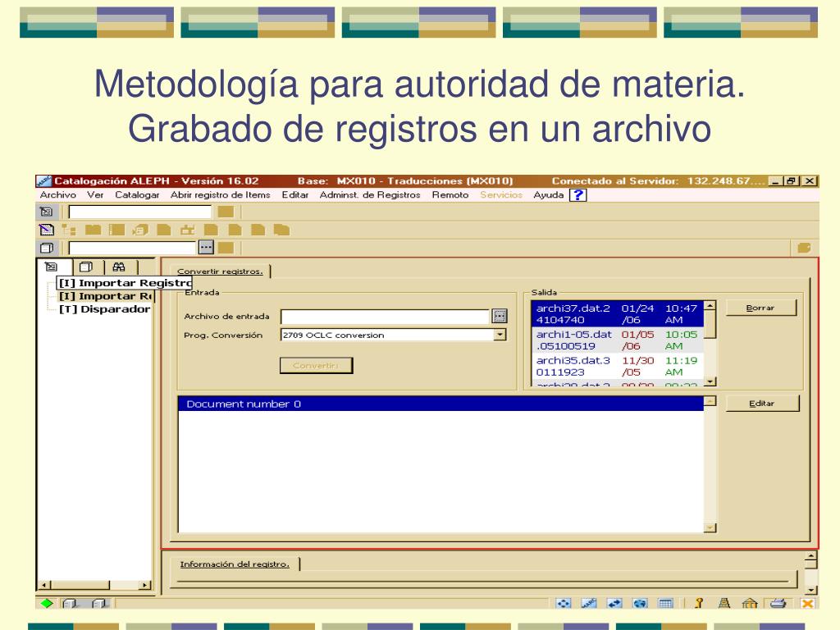Expand the Prog. Conversión dropdown arrow

tap(500, 335)
